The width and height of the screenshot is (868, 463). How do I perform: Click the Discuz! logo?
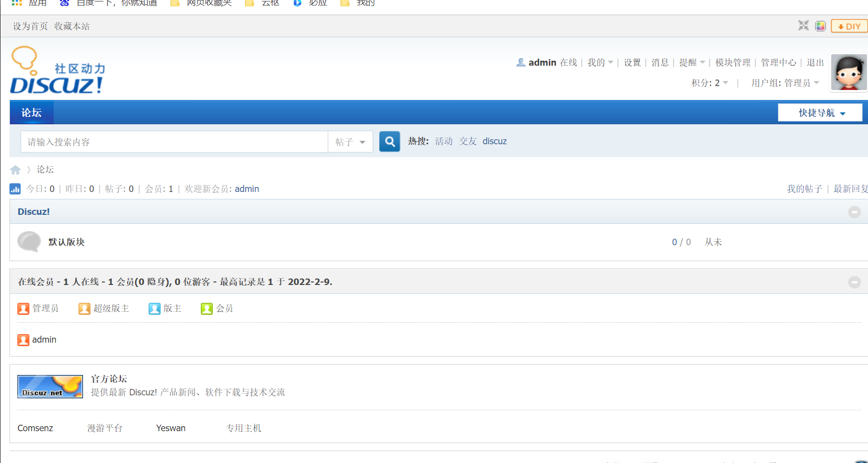(x=57, y=71)
